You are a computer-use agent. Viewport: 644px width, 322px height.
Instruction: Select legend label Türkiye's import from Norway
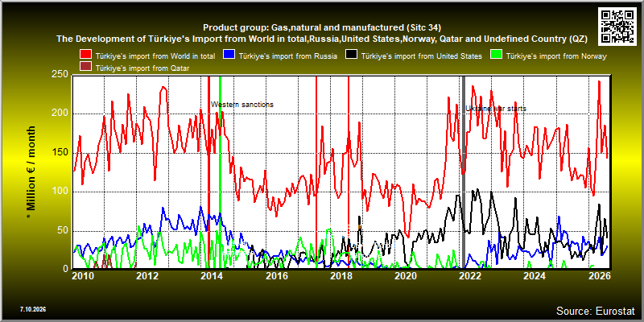point(556,56)
